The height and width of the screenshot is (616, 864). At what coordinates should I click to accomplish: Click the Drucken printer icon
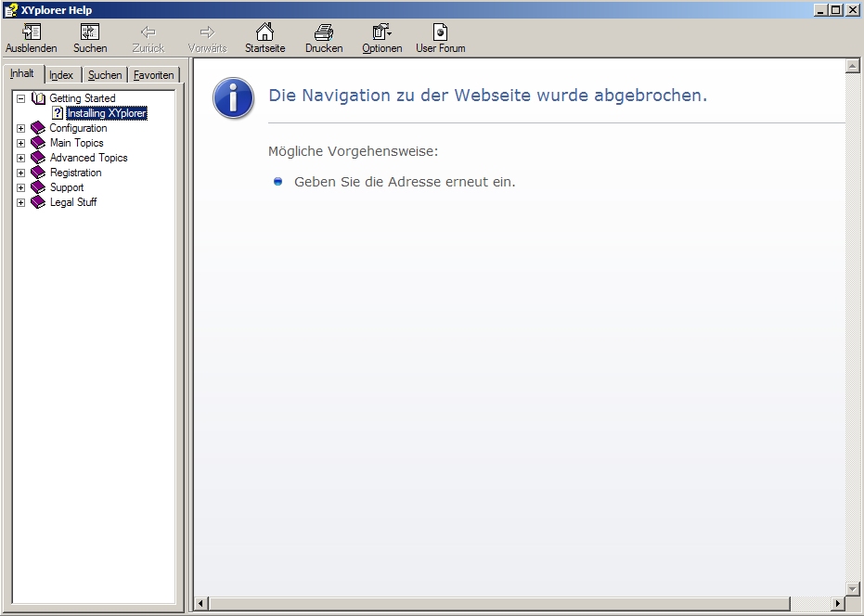click(x=323, y=32)
